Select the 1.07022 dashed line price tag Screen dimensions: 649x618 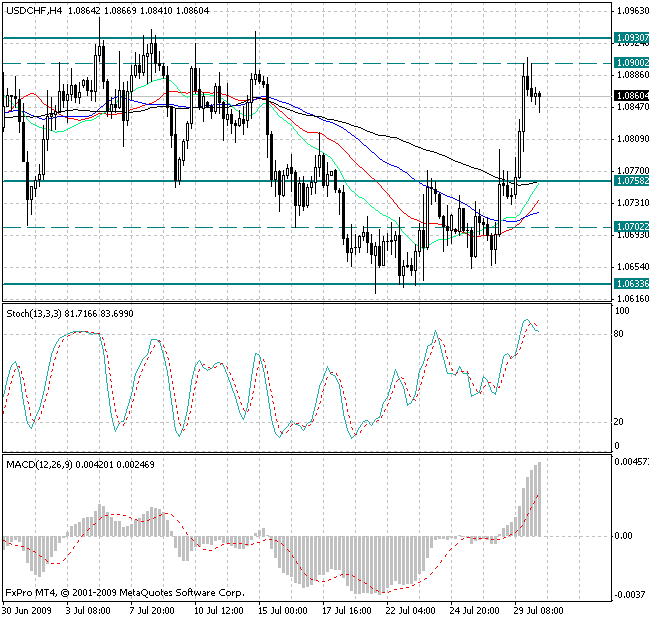(x=630, y=227)
